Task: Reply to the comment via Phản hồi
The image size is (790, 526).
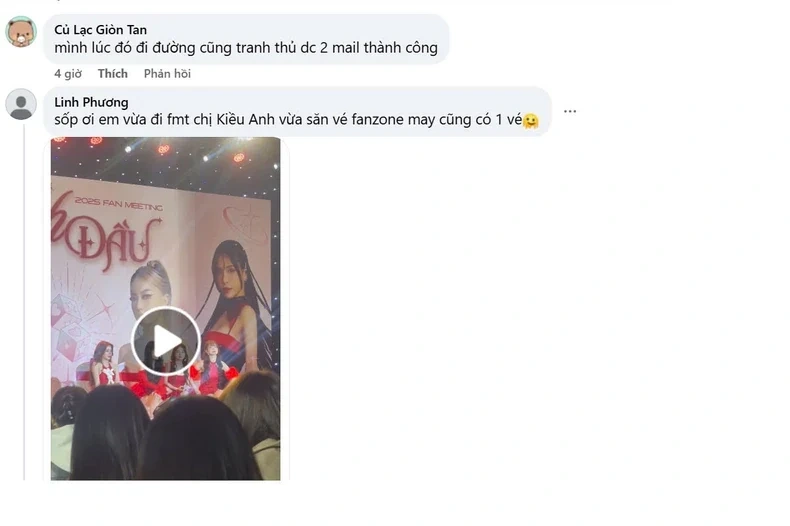Action: [x=167, y=74]
